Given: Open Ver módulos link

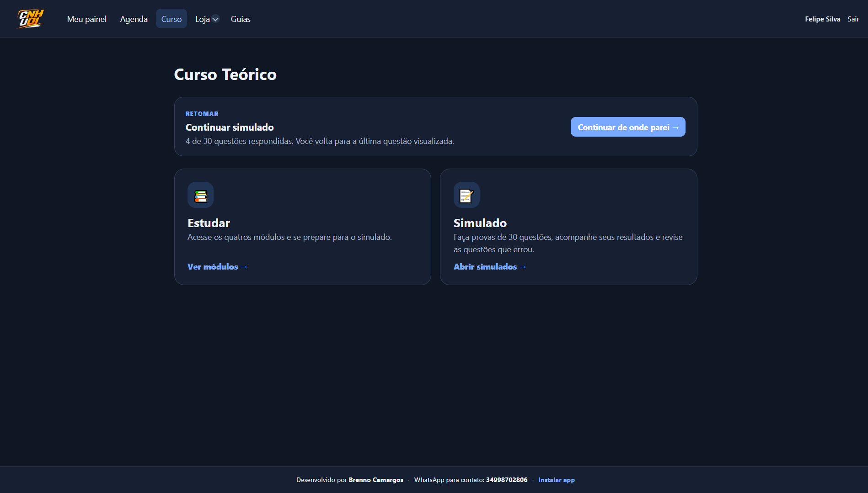Looking at the screenshot, I should coord(218,266).
